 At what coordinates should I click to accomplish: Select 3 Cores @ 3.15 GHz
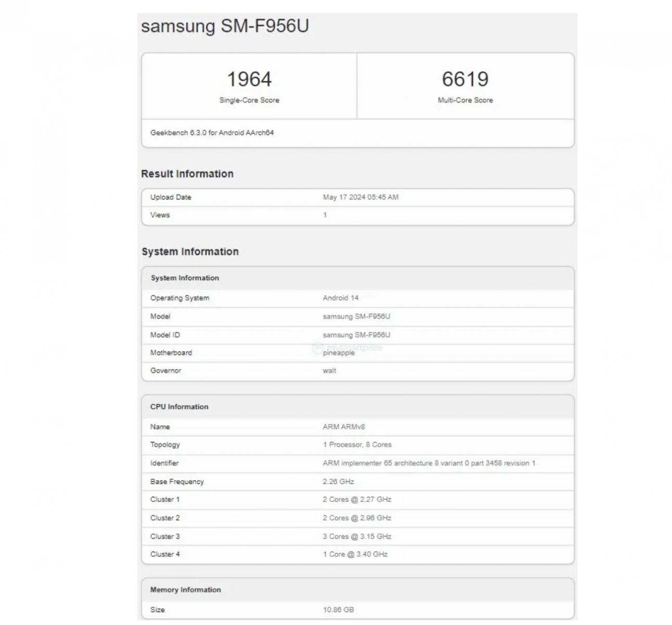point(357,536)
